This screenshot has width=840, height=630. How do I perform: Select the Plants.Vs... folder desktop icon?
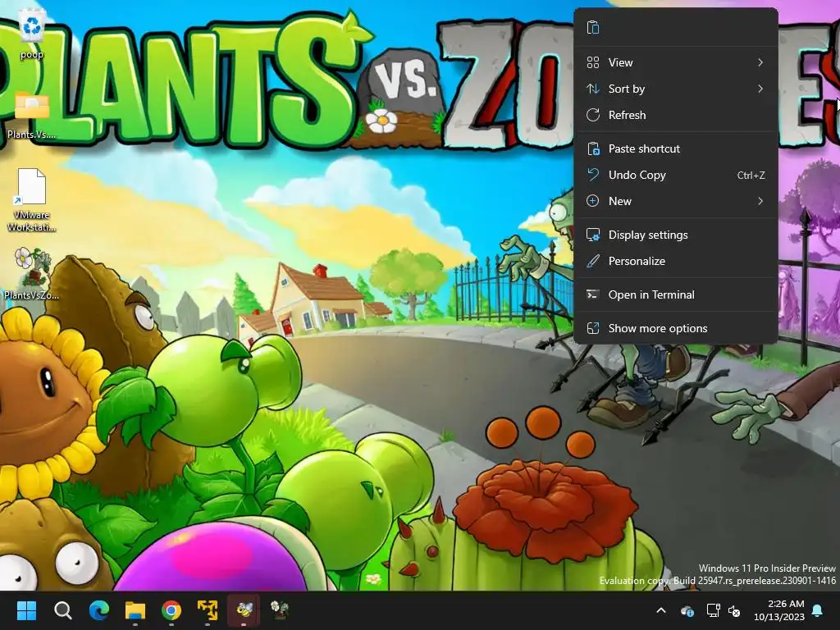tap(32, 114)
